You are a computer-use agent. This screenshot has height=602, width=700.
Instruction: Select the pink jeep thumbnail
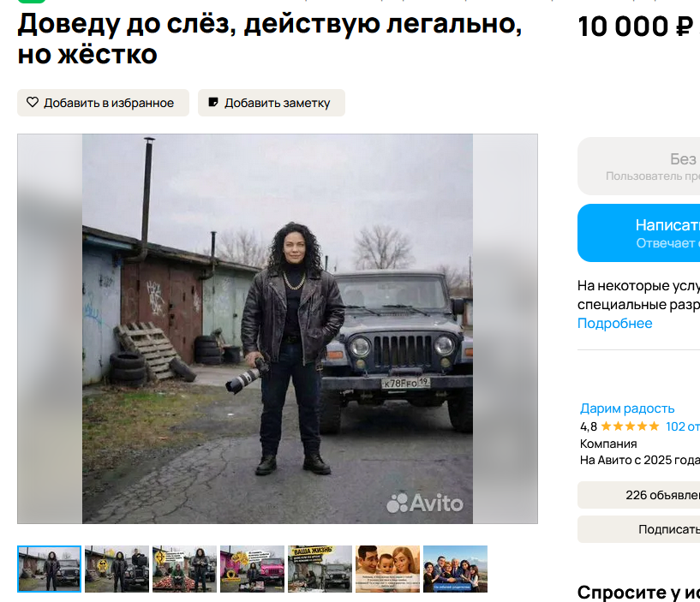pos(252,569)
